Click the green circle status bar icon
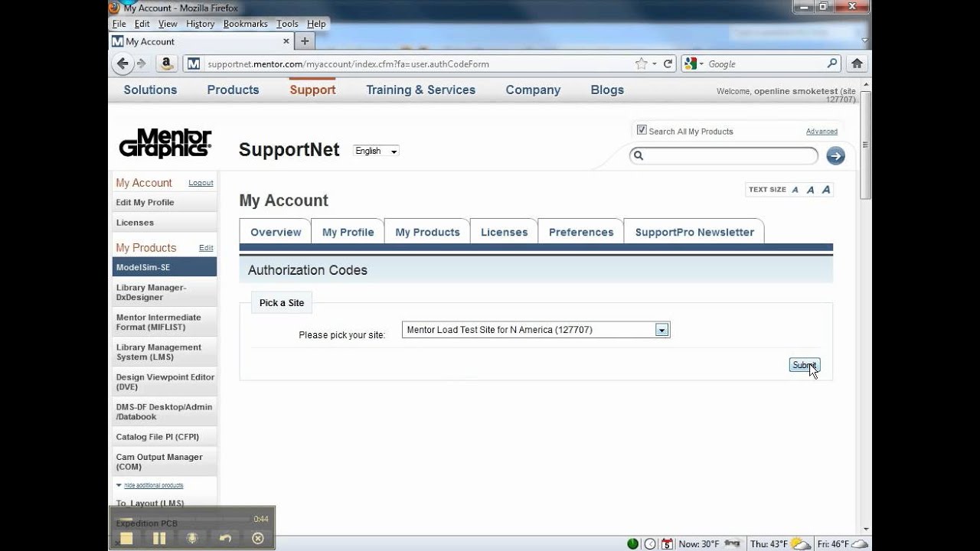Screen dimensions: 980x551 [632, 544]
